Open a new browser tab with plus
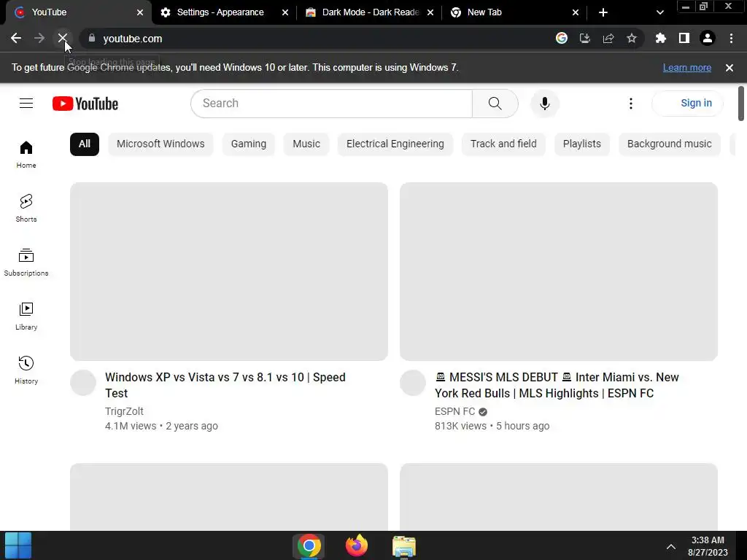The height and width of the screenshot is (560, 747). 603,12
